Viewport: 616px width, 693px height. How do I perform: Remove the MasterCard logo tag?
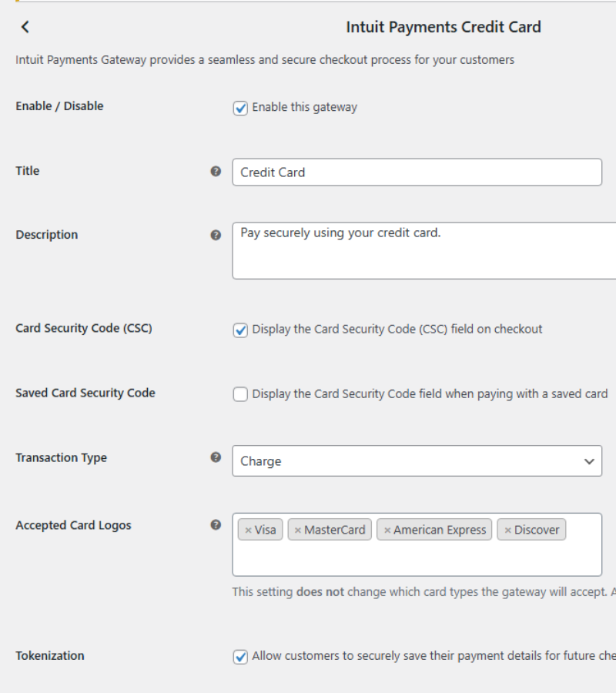(297, 530)
